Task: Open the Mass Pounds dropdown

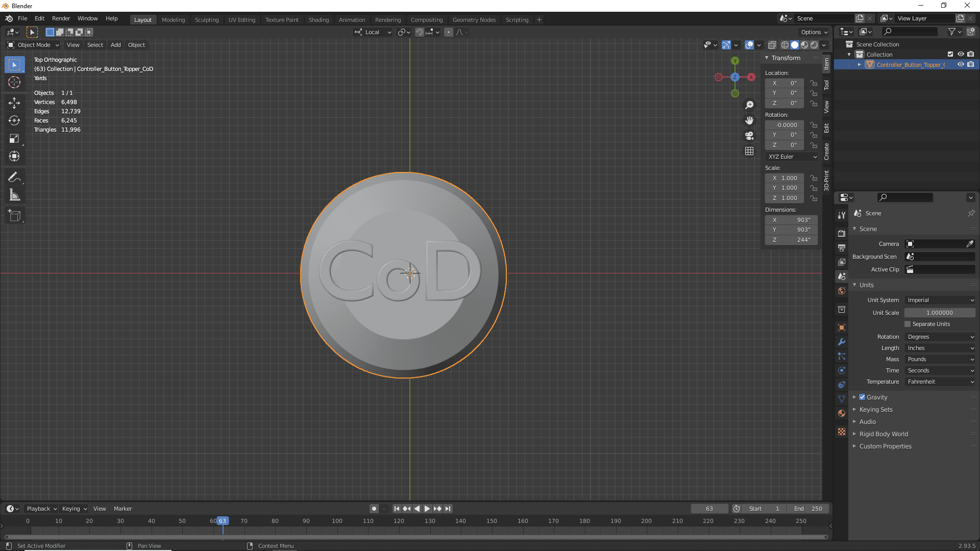Action: click(940, 359)
